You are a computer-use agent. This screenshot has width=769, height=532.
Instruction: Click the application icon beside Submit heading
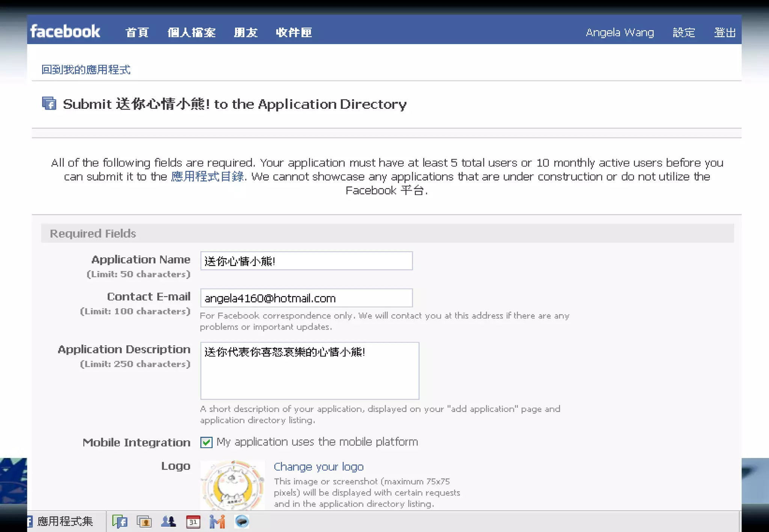49,103
